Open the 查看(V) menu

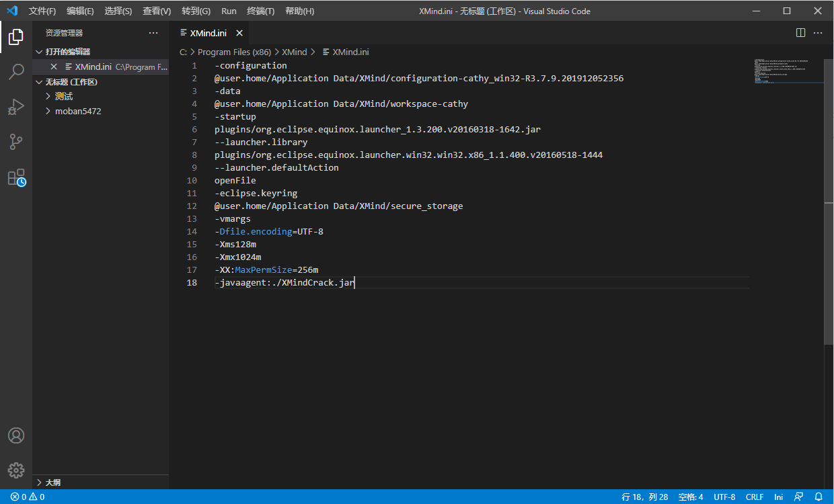click(157, 11)
